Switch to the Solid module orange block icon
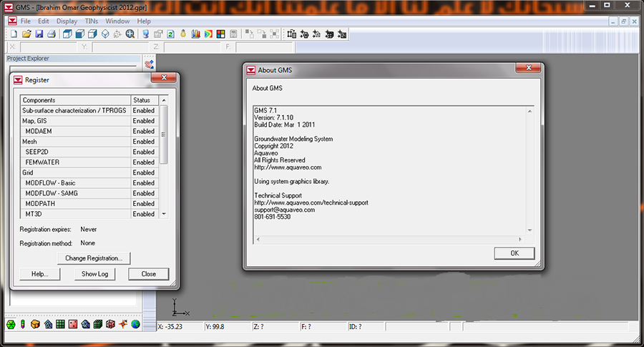Image resolution: width=644 pixels, height=347 pixels. [x=35, y=324]
